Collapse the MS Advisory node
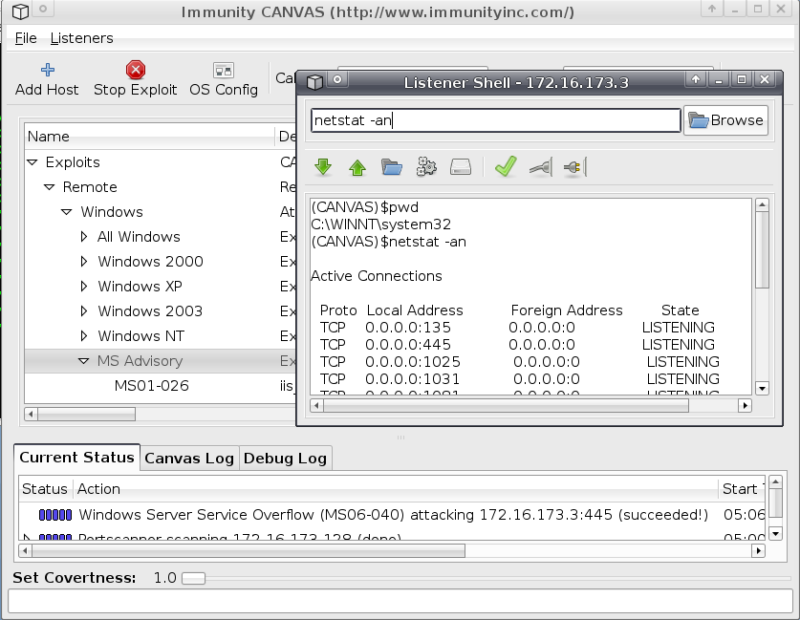 84,361
